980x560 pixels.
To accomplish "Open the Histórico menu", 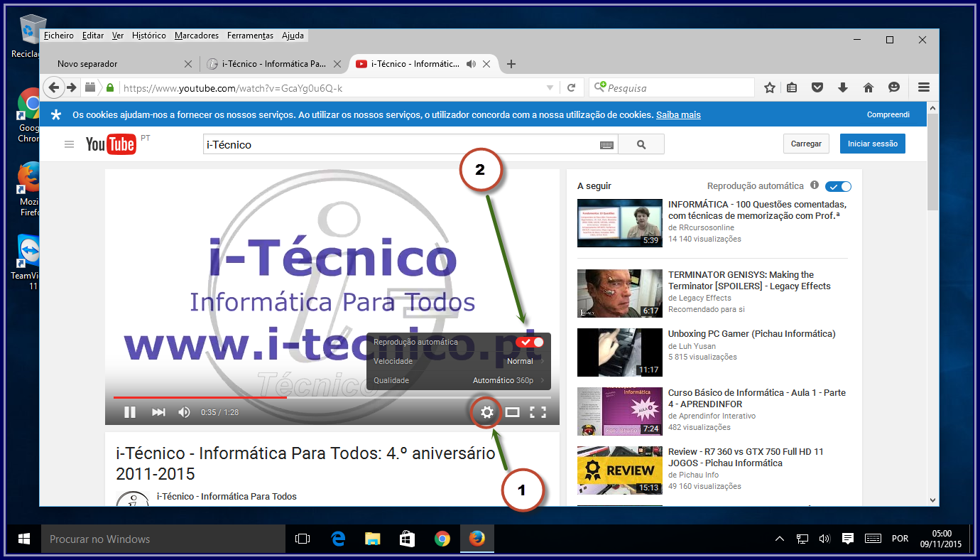I will (x=149, y=36).
